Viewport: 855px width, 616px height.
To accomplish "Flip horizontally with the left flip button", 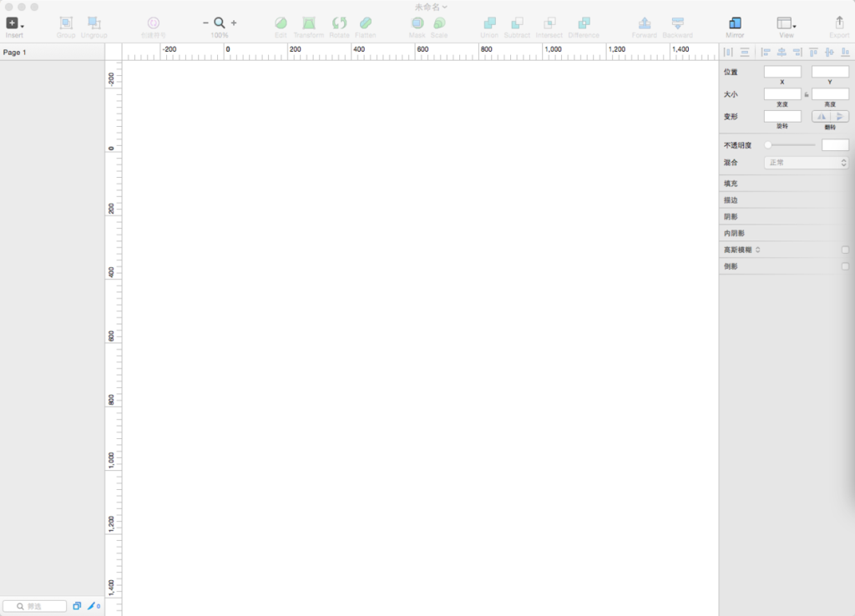I will coord(822,116).
